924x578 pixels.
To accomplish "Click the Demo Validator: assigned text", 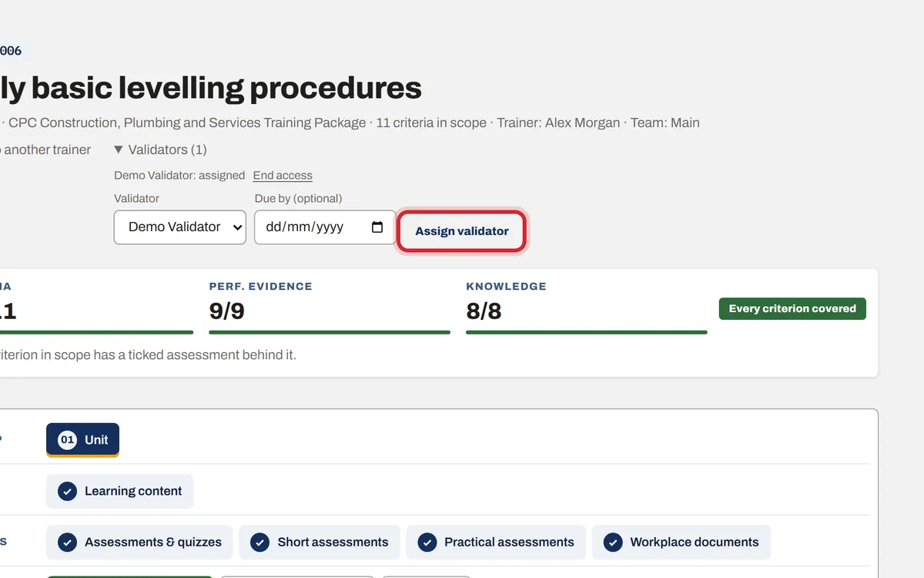I will (179, 175).
